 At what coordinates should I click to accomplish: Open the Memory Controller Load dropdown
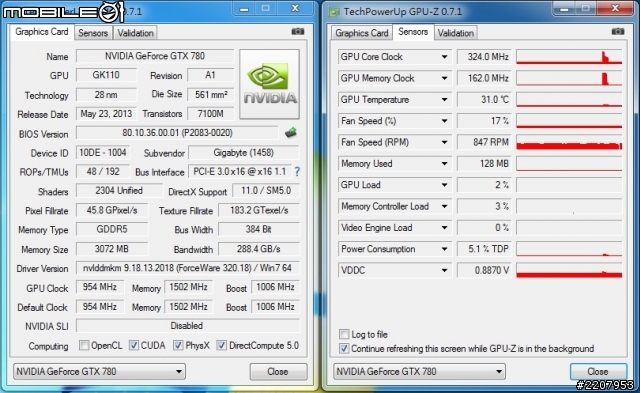coord(444,206)
